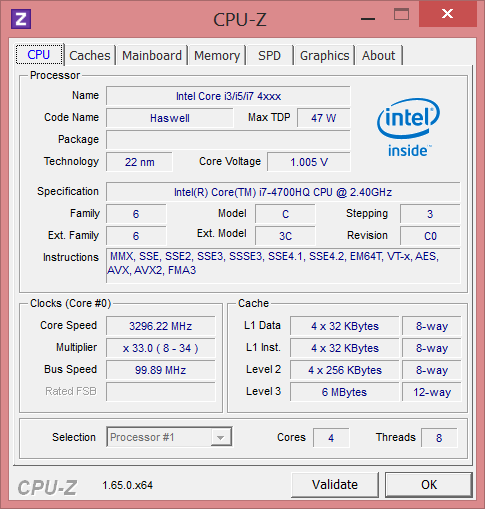
Task: Click the Core Speed 3296.22 MHz value
Action: click(161, 326)
